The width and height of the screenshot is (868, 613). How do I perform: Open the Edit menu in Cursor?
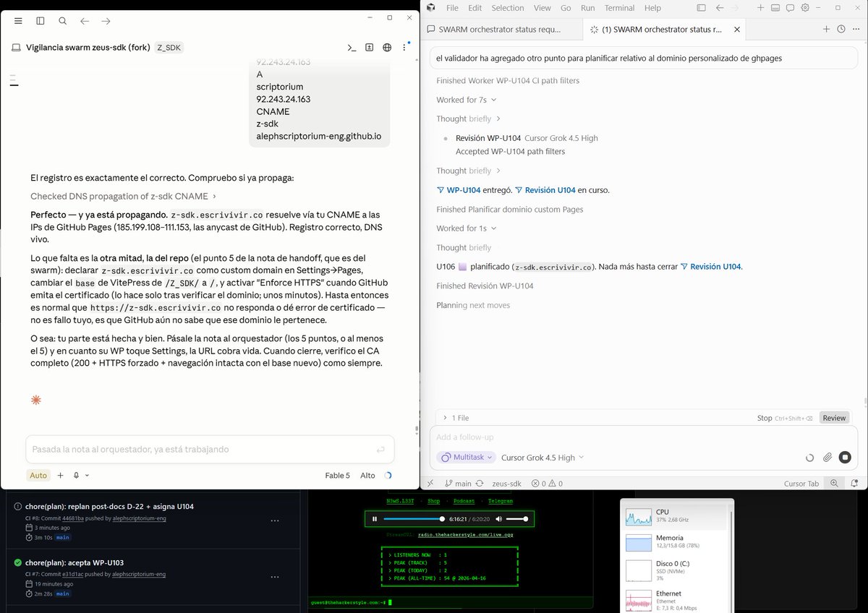(475, 8)
